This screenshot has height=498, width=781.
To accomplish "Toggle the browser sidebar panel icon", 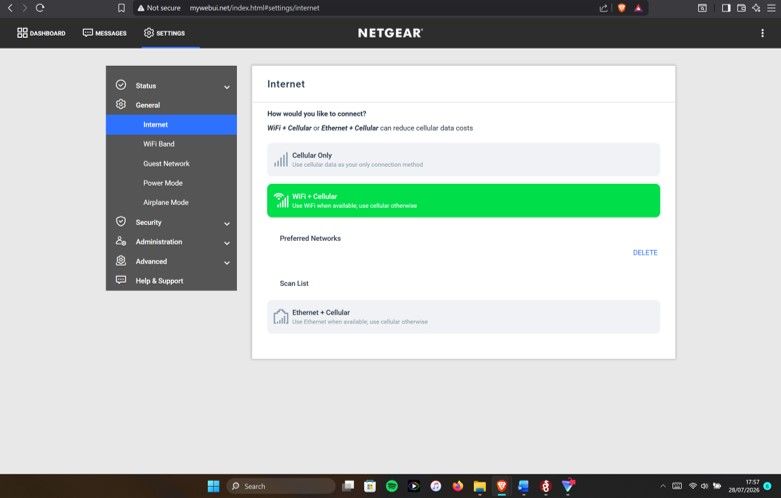I will point(726,8).
